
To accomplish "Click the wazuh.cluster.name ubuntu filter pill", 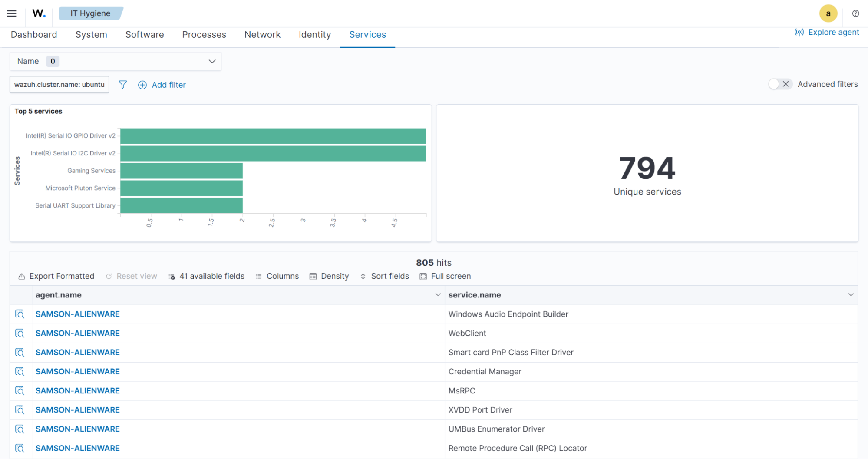I will pos(59,85).
